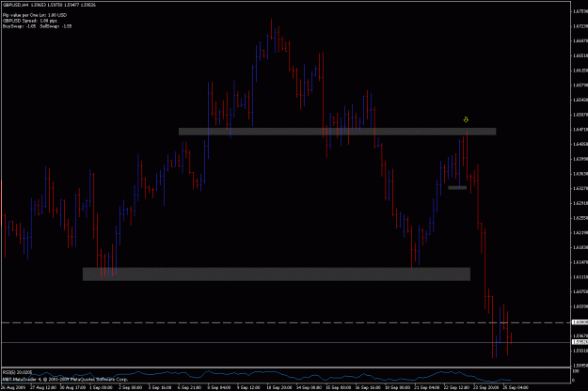This screenshot has width=588, height=391.
Task: Select the lower gray support zone rectangle
Action: point(277,274)
